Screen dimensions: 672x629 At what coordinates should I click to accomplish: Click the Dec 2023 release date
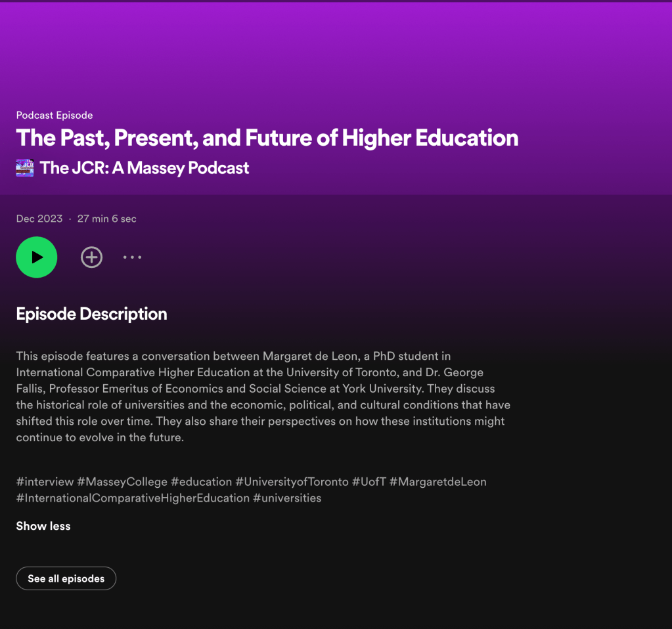click(39, 219)
